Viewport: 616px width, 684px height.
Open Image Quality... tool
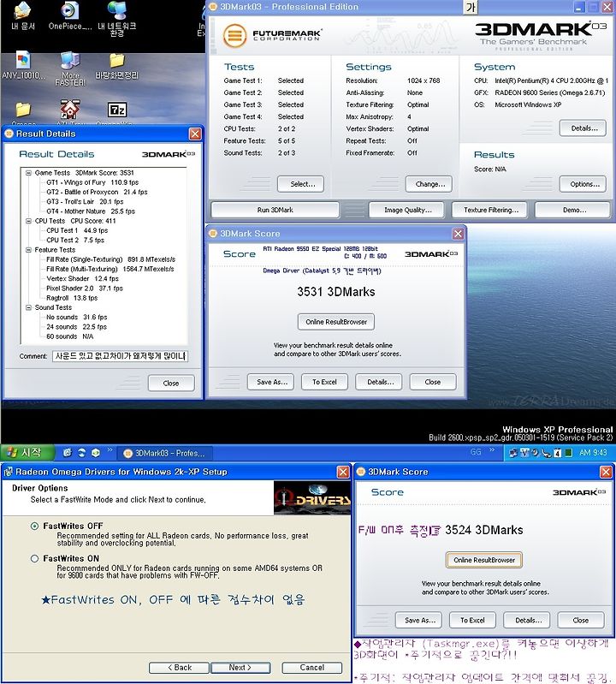(406, 210)
